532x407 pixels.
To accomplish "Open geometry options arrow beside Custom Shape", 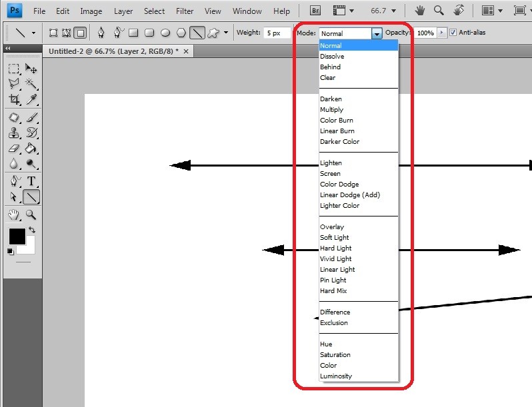I will tap(225, 33).
